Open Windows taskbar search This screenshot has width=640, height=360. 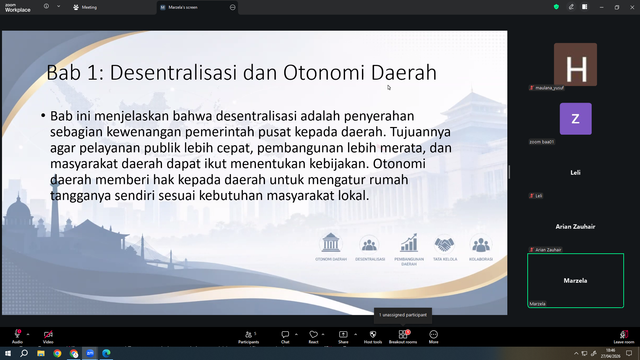click(x=24, y=353)
